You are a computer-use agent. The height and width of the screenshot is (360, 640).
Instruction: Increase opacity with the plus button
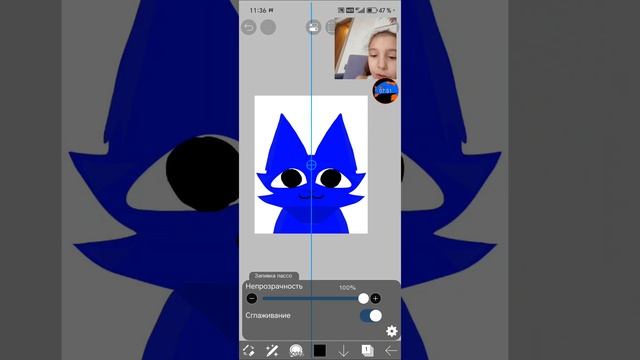click(375, 298)
